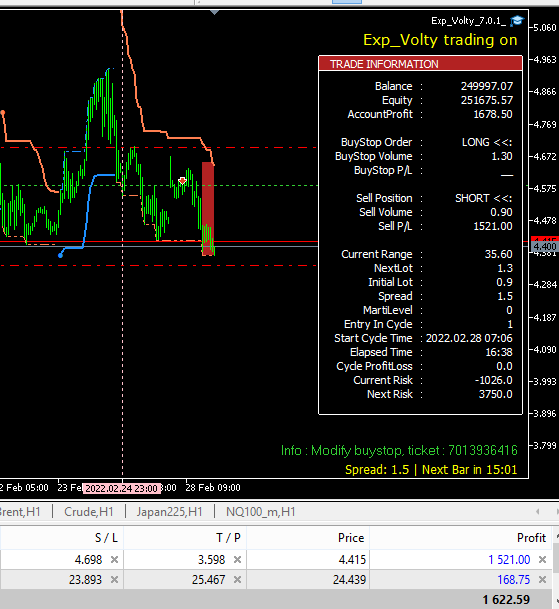This screenshot has width=559, height=609.
Task: Click the red sell arrow marker on chart
Action: [182, 181]
